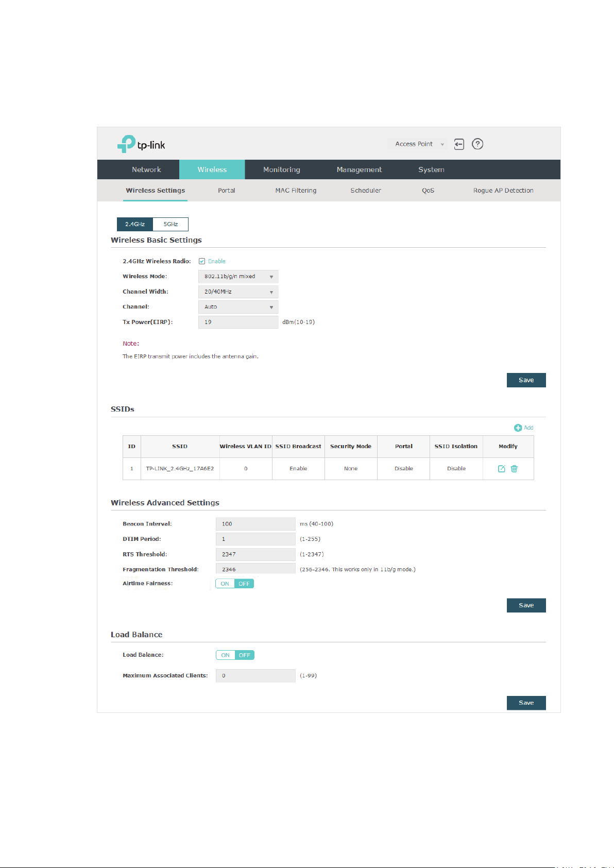614x868 pixels.
Task: Select the 5GHz band tab
Action: pos(170,224)
